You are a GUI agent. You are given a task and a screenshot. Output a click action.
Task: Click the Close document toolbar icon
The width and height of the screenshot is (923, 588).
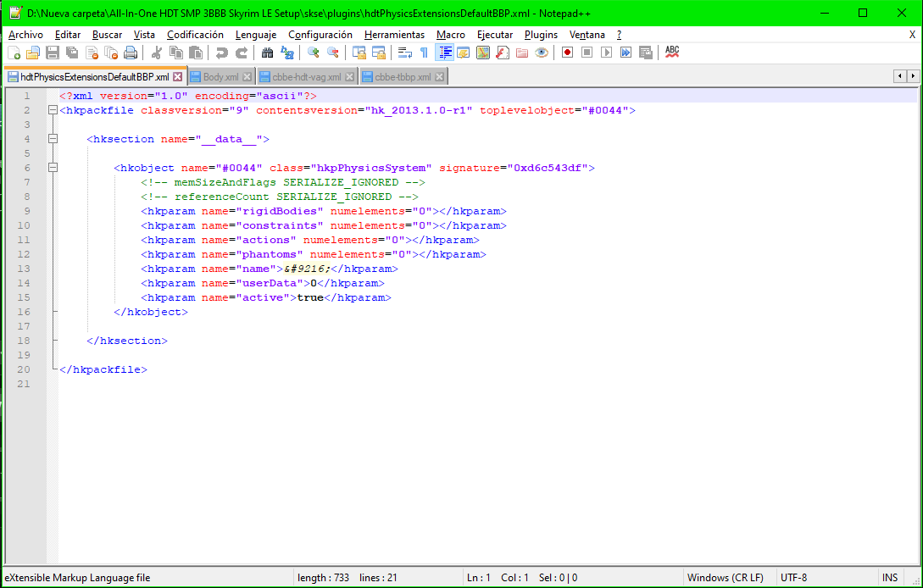point(92,53)
